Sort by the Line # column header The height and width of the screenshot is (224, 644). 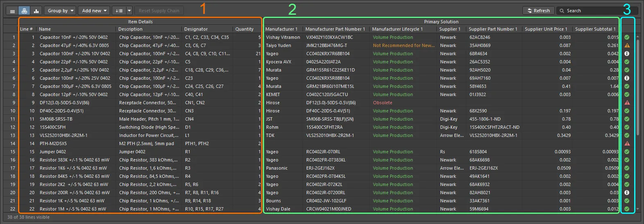(27, 29)
